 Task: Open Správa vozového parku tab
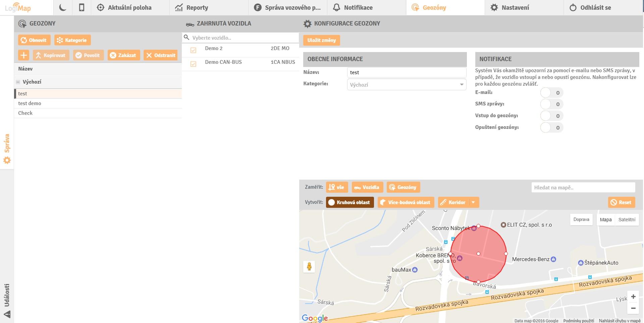pyautogui.click(x=287, y=7)
